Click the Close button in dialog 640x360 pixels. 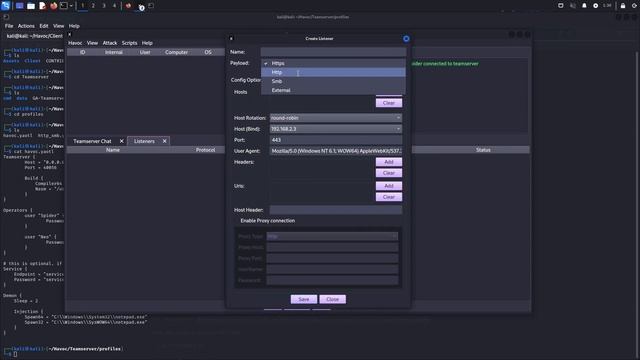[x=333, y=299]
